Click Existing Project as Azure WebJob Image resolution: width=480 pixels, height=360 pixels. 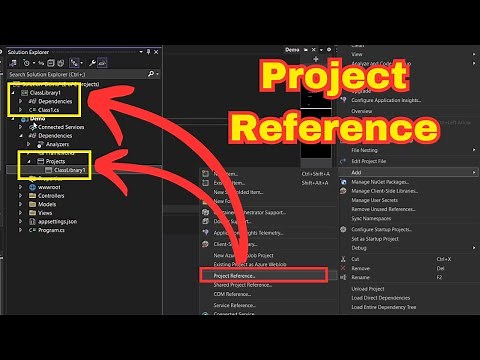point(250,264)
